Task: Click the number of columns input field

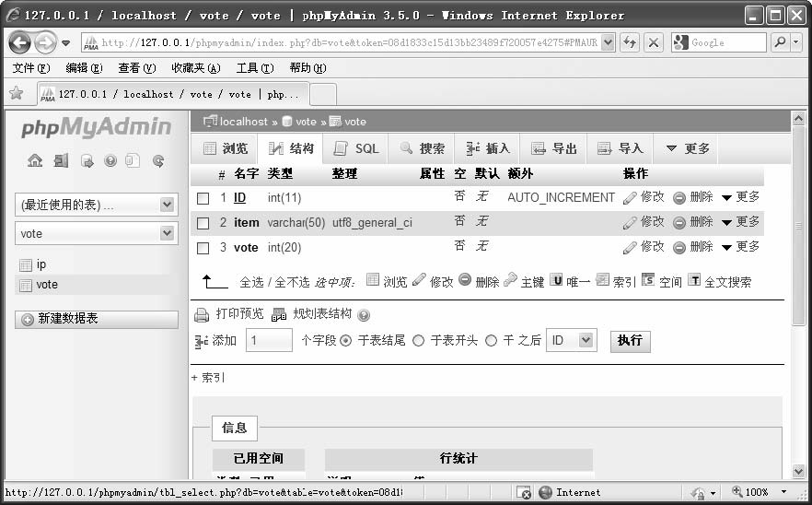Action: pos(269,341)
